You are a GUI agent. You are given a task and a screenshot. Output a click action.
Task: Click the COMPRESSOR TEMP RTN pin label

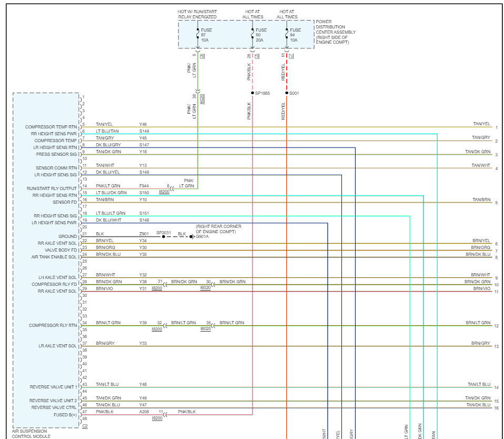[x=51, y=127]
